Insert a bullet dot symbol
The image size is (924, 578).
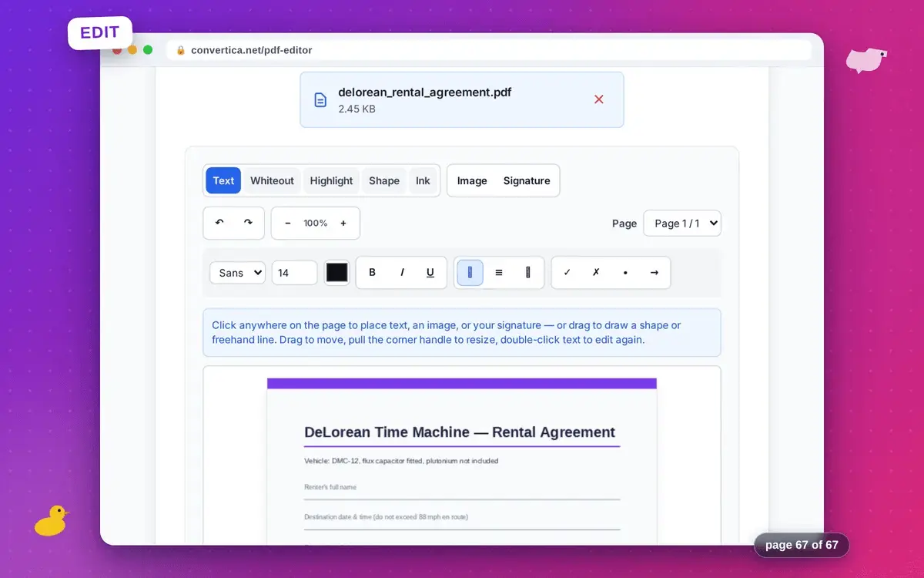625,272
